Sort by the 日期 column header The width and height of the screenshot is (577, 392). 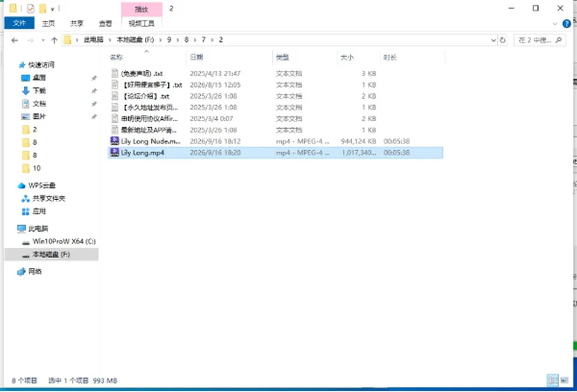point(230,57)
